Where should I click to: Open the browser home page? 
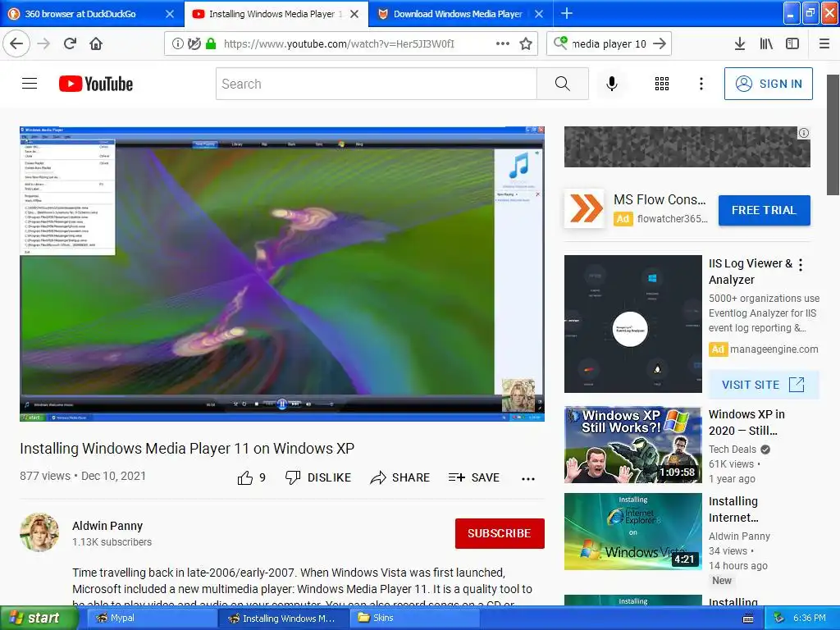[96, 43]
